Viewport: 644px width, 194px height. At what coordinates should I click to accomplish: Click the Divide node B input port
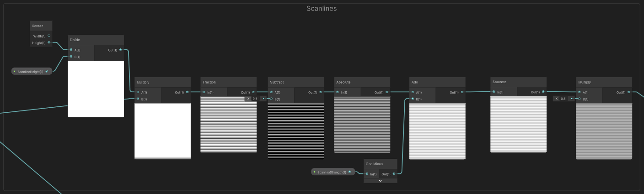click(71, 57)
